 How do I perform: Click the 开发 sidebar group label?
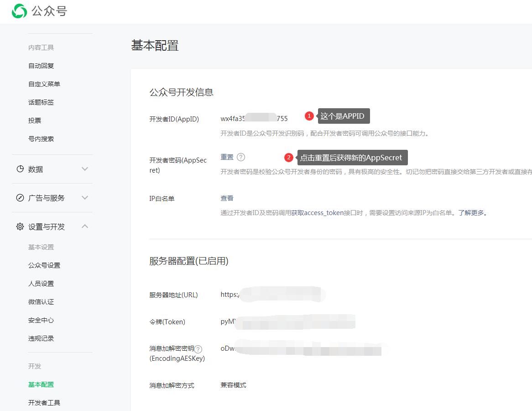coord(35,366)
